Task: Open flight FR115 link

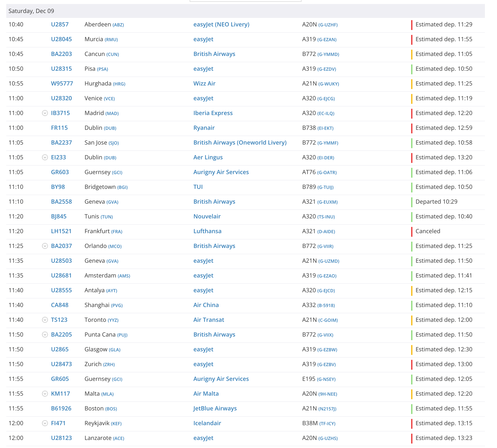Action: click(59, 128)
